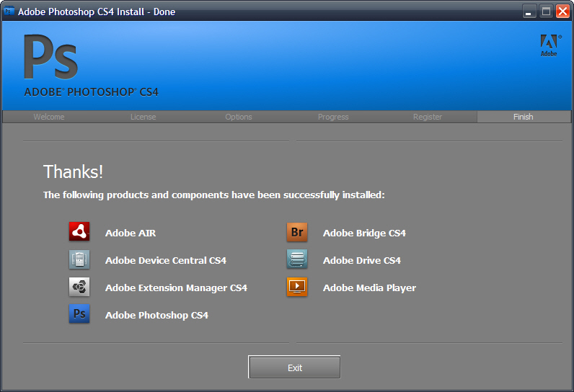Viewport: 574px width, 392px height.
Task: Select the Register step tab
Action: pos(428,117)
